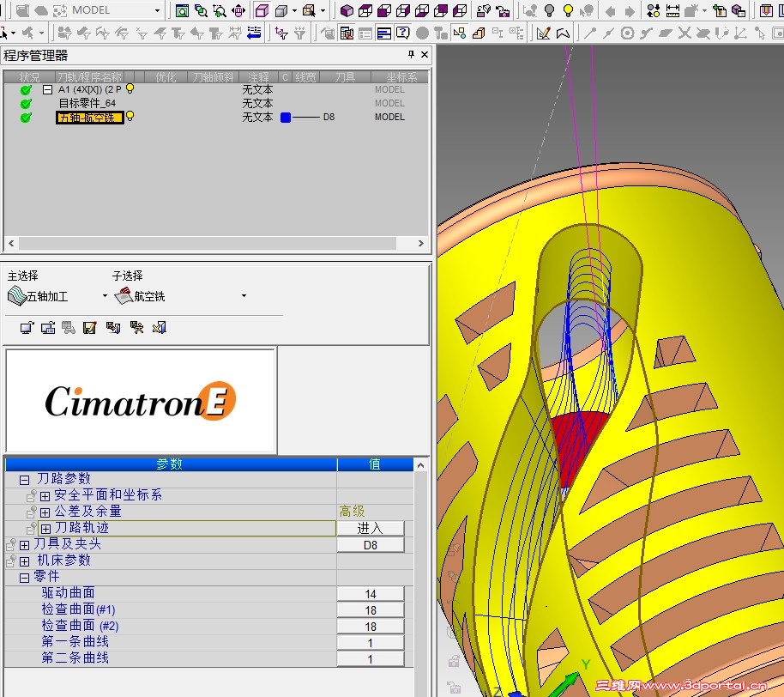Click the 刀具 column header

345,77
